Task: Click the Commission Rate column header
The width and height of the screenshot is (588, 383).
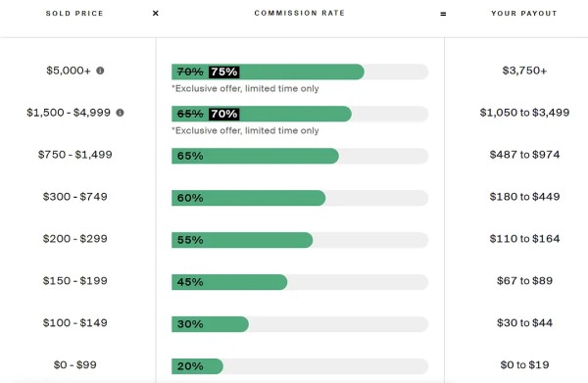Action: (x=300, y=13)
